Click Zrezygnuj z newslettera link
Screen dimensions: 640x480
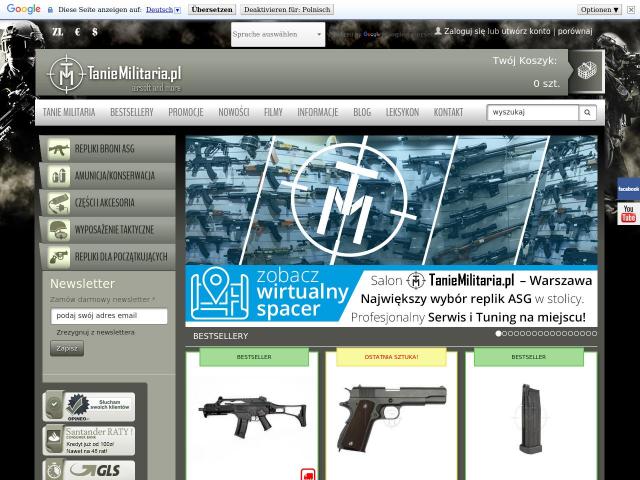[x=96, y=332]
